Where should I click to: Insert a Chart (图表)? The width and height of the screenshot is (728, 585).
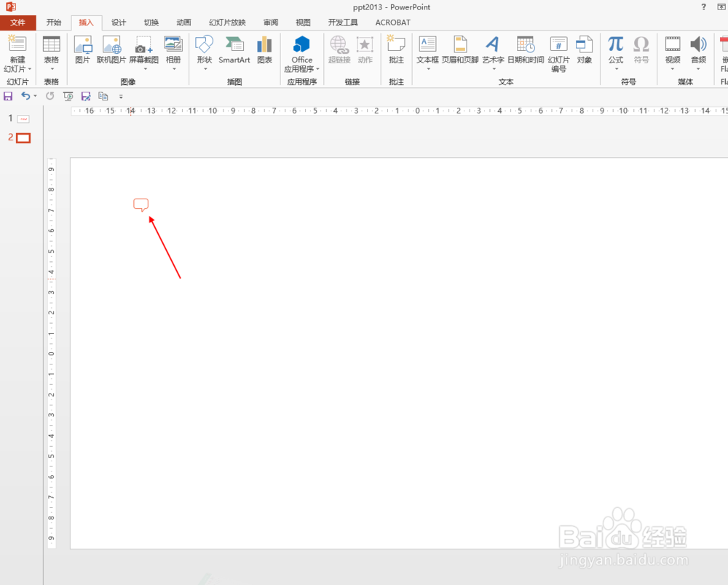[265, 49]
